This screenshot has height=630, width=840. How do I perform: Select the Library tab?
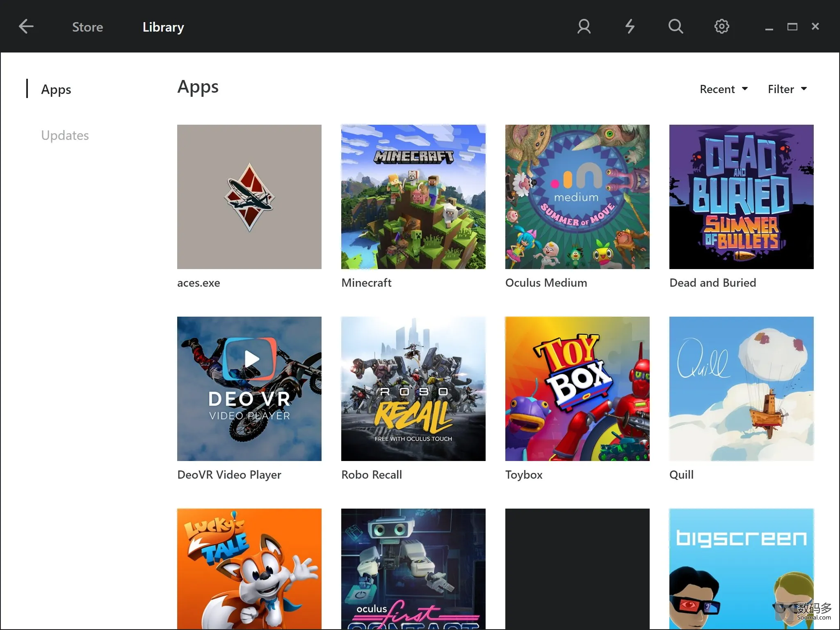pos(163,27)
